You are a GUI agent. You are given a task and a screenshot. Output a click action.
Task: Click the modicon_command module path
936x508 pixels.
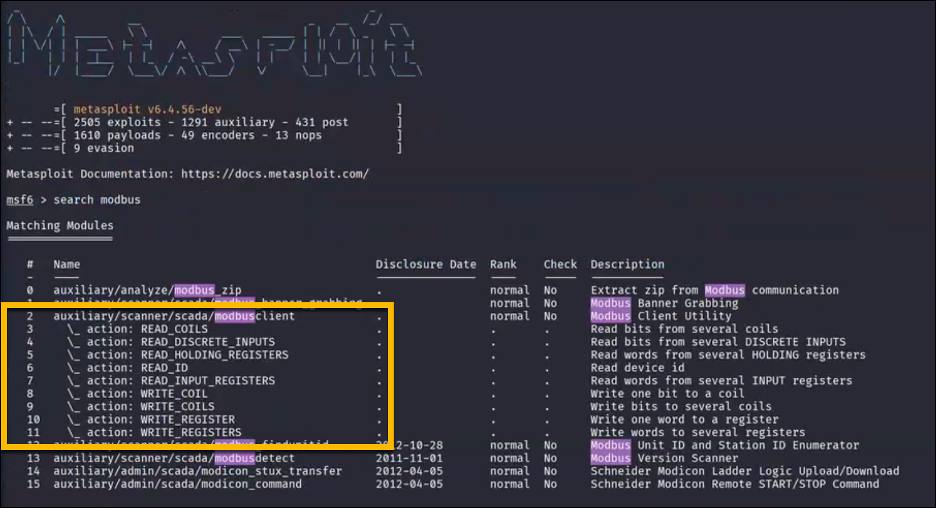tap(177, 484)
